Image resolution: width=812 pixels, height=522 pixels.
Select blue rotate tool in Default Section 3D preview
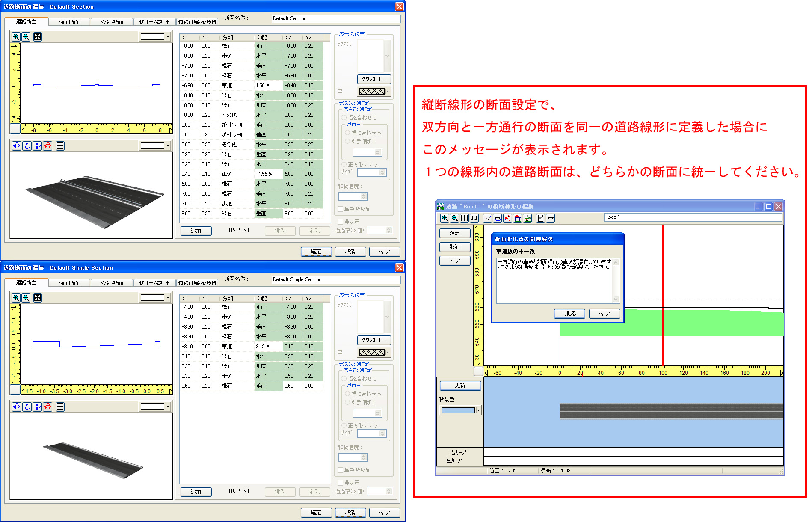16,146
